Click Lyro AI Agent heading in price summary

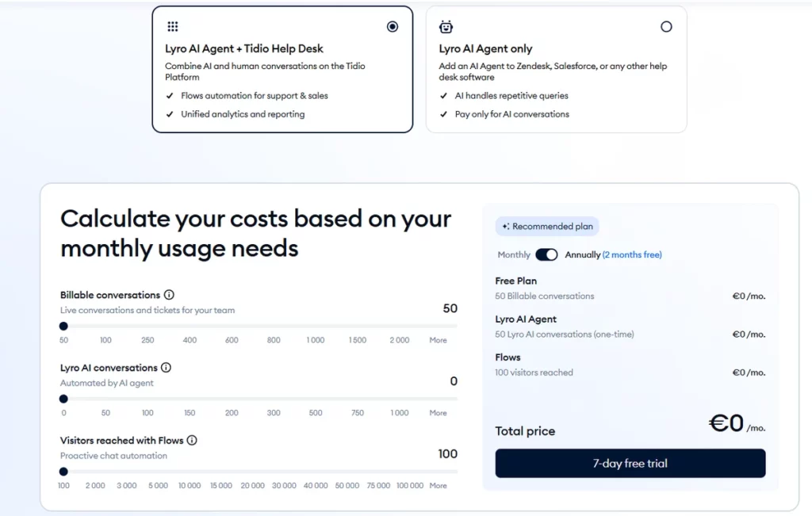click(x=526, y=319)
